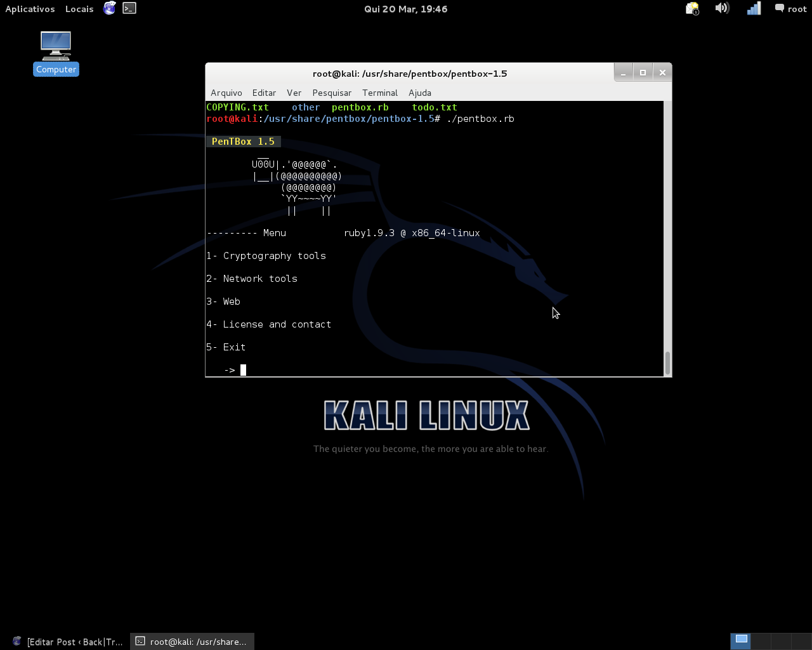The width and height of the screenshot is (812, 650).
Task: Click the '2- Network tools' menu line
Action: pyautogui.click(x=252, y=279)
